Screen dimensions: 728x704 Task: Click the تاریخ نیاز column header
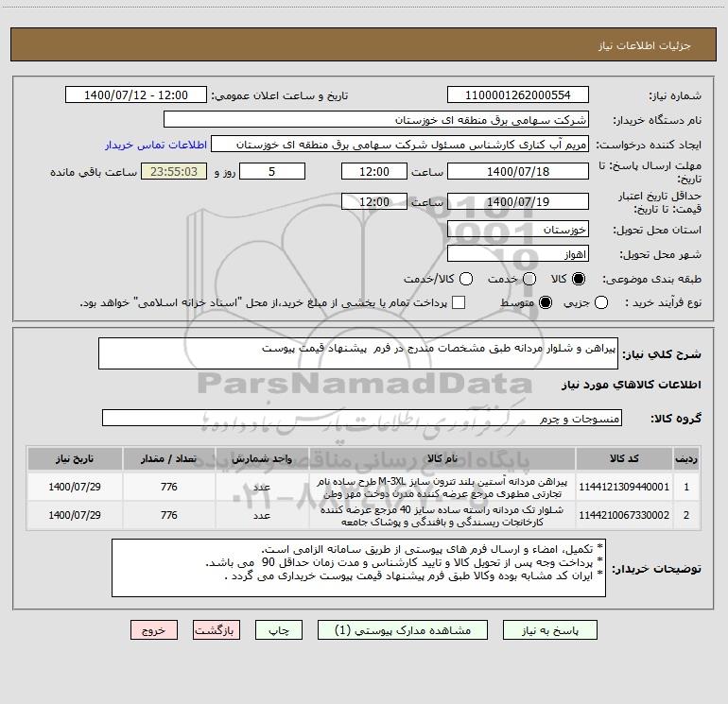coord(75,458)
